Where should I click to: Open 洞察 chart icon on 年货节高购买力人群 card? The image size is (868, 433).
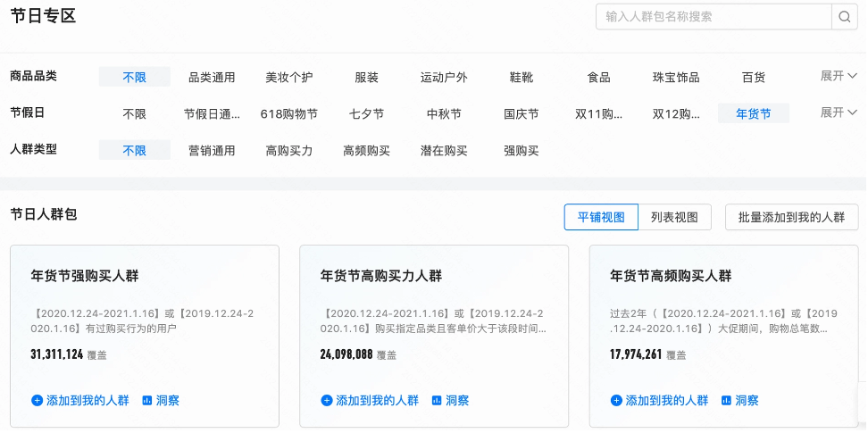437,401
